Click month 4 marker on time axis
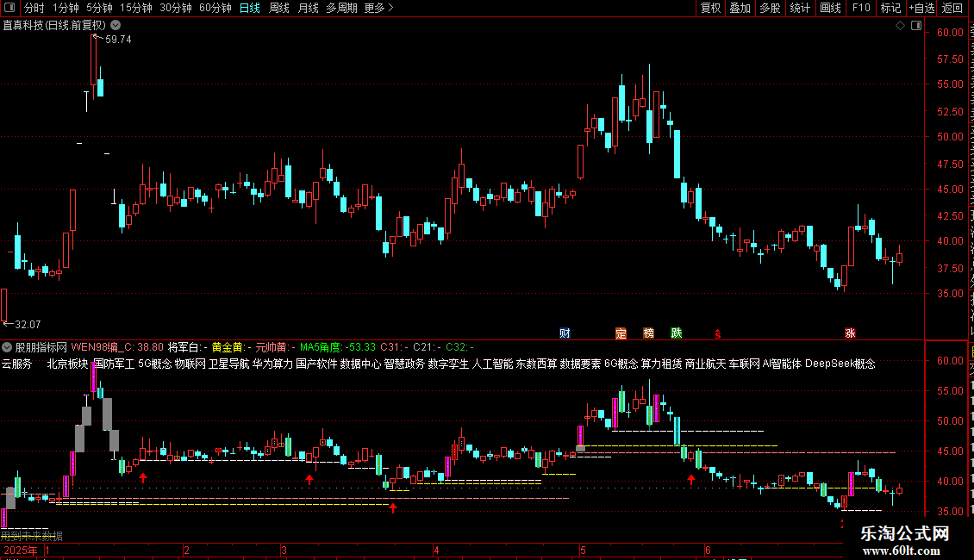 (437, 550)
